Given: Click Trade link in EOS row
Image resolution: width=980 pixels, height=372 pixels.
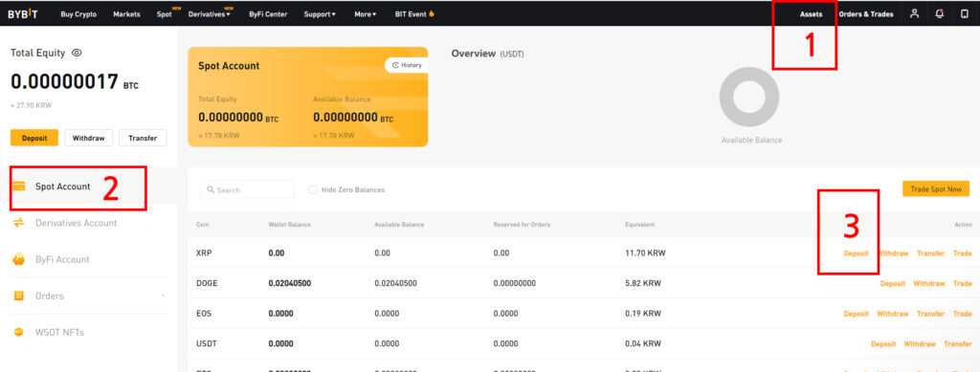Looking at the screenshot, I should pos(963,314).
